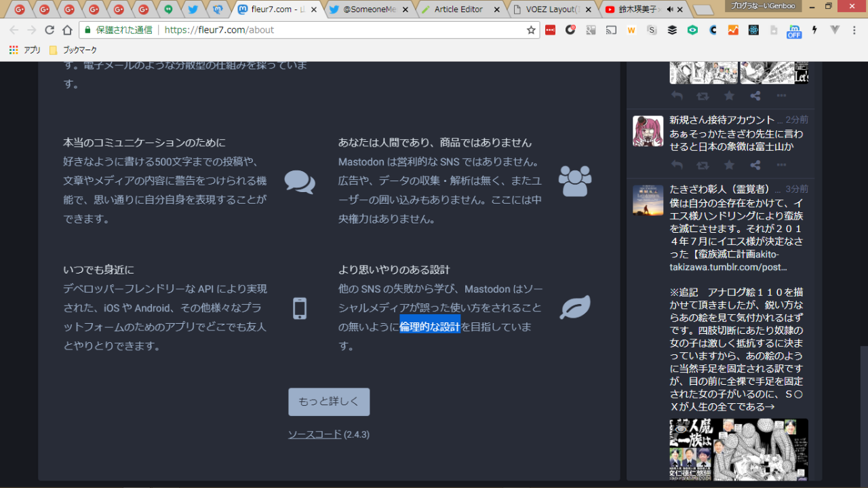Open the more menu on 新規さん接待アカウント post
Screen dimensions: 868x488
[x=781, y=165]
